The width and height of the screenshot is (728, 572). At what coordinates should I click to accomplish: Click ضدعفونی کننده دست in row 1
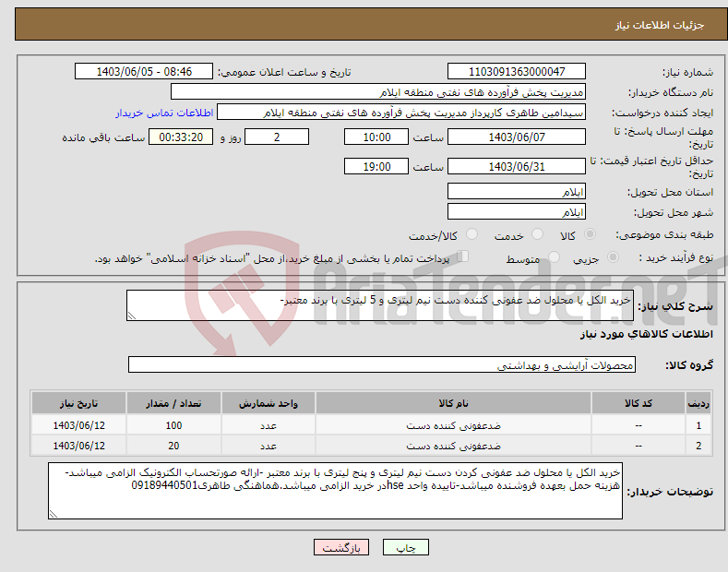click(453, 425)
